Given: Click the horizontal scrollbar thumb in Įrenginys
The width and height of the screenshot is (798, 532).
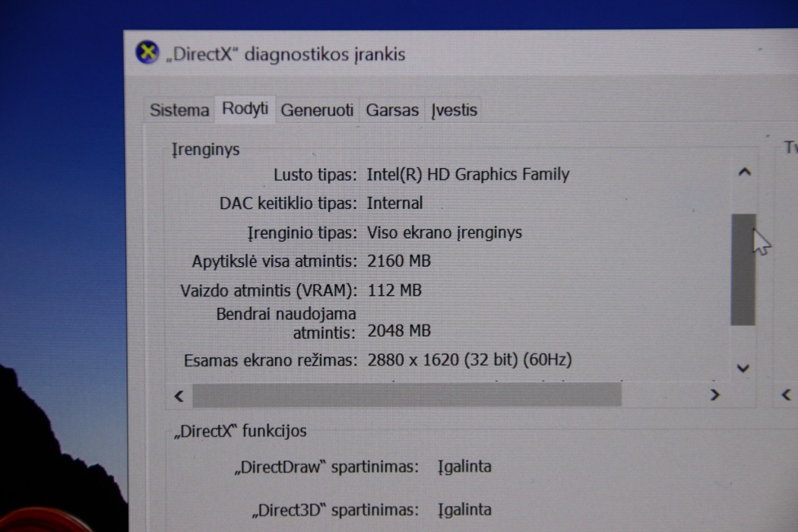Looking at the screenshot, I should (407, 395).
